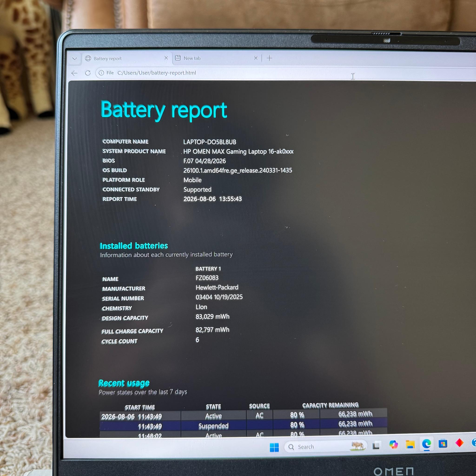This screenshot has height=476, width=476.
Task: Click the FULL CHARGE CAPACITY label
Action: pyautogui.click(x=132, y=331)
